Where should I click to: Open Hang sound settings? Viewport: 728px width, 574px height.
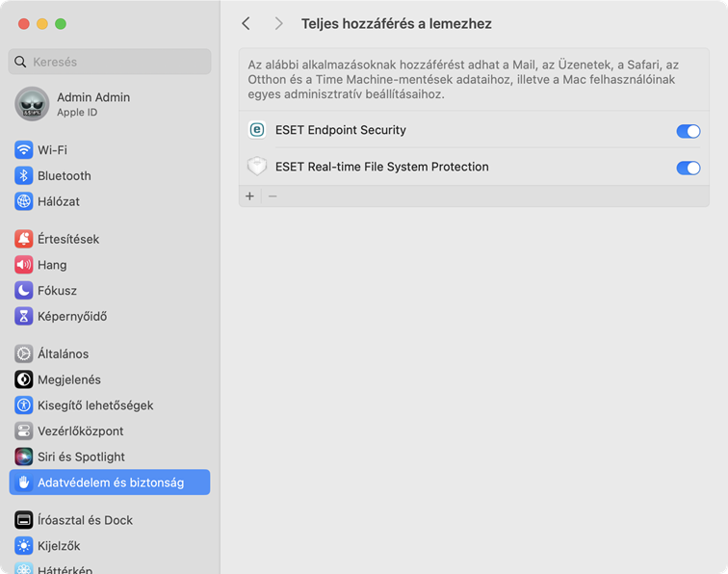point(110,265)
